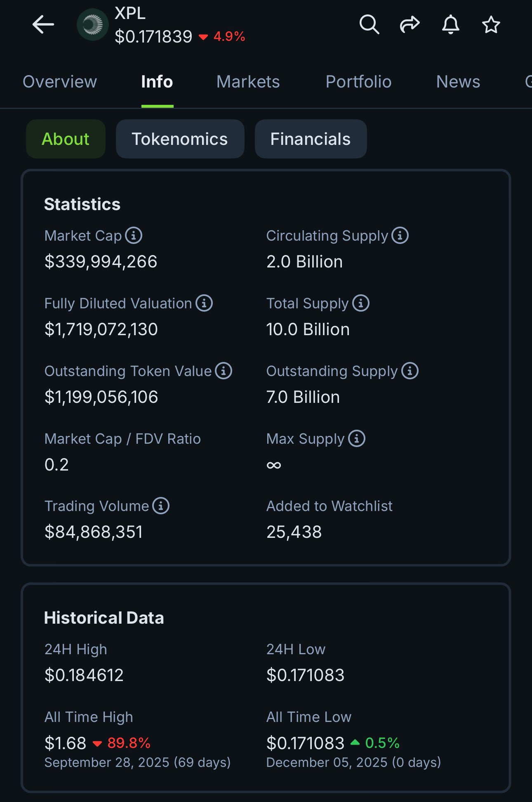Open the Markets tab

pyautogui.click(x=248, y=82)
